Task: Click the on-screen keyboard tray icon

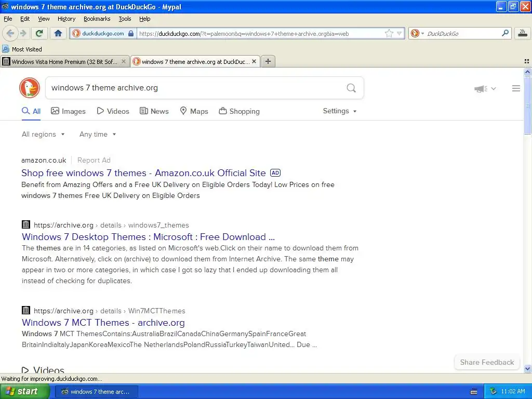Action: (x=474, y=392)
